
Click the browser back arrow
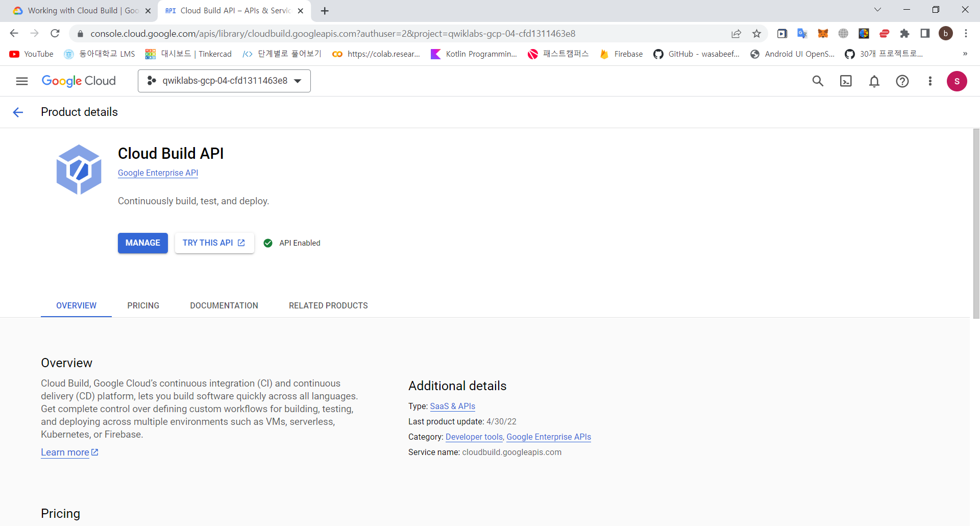(14, 34)
